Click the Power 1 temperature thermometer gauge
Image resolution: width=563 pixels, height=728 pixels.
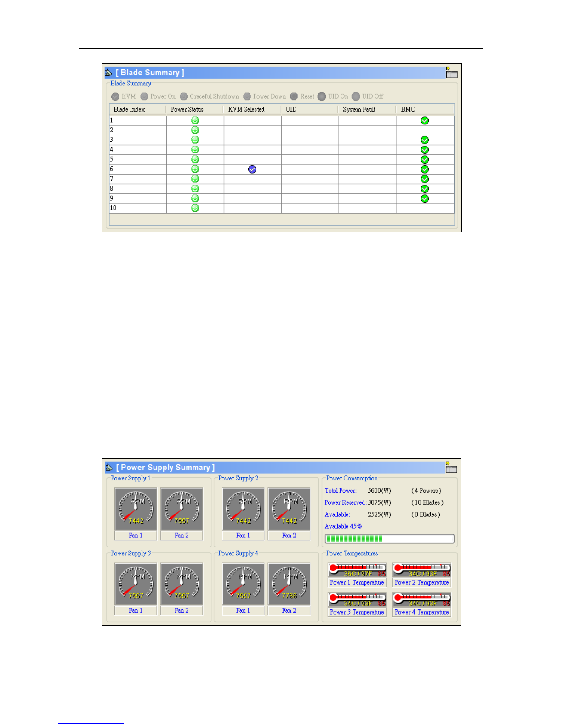[x=357, y=570]
